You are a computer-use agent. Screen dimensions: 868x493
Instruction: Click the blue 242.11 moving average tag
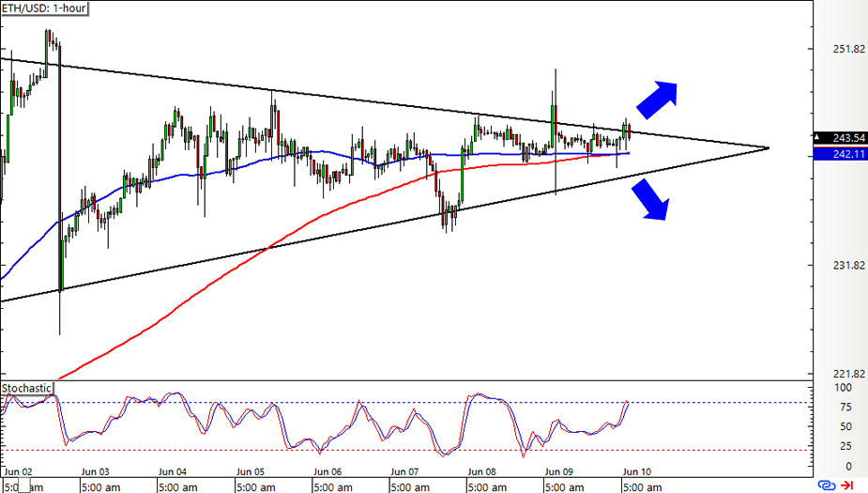click(841, 155)
